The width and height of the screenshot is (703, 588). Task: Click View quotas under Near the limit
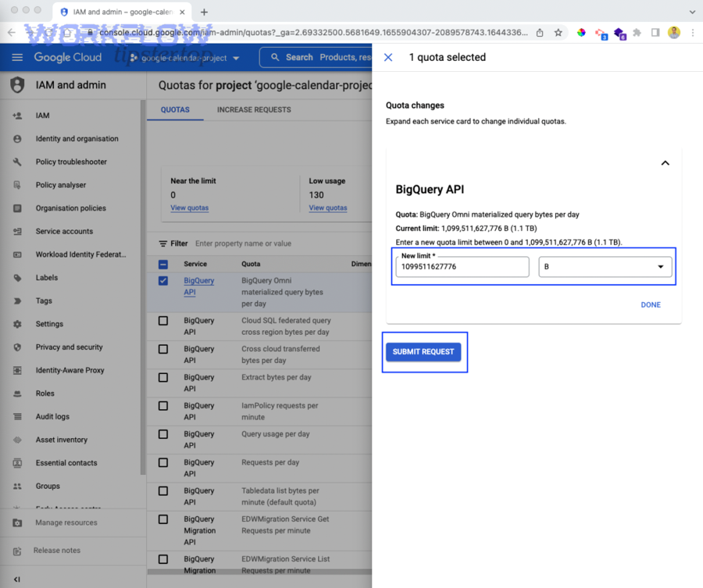tap(189, 208)
